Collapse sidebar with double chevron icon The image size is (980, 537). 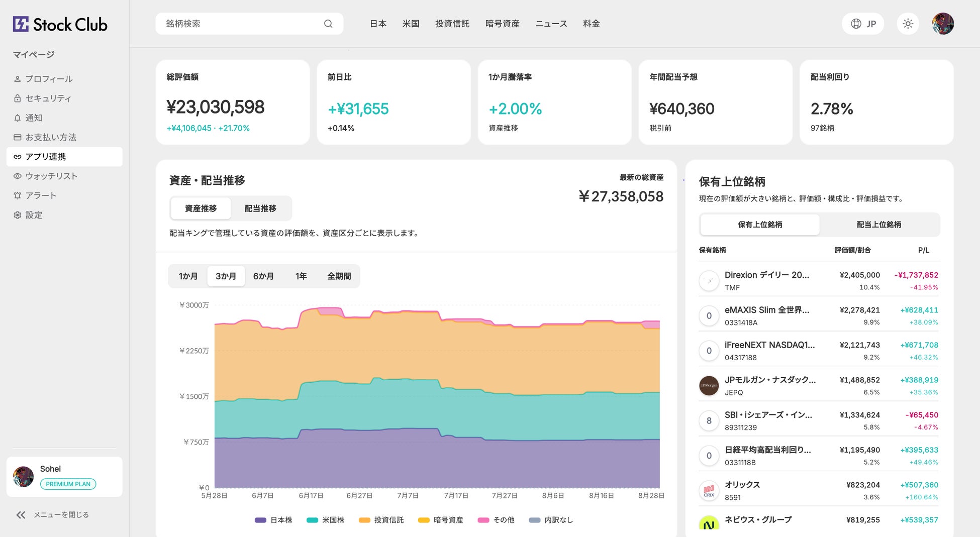tap(21, 515)
